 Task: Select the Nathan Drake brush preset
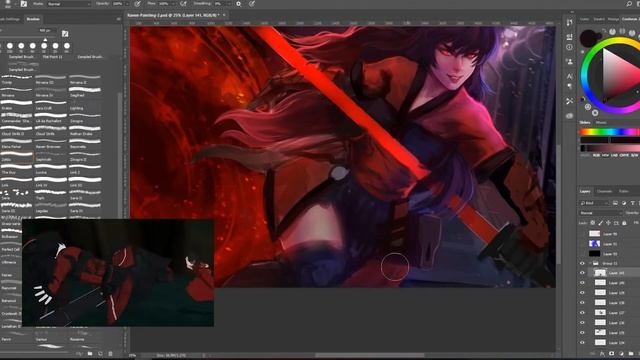click(85, 131)
